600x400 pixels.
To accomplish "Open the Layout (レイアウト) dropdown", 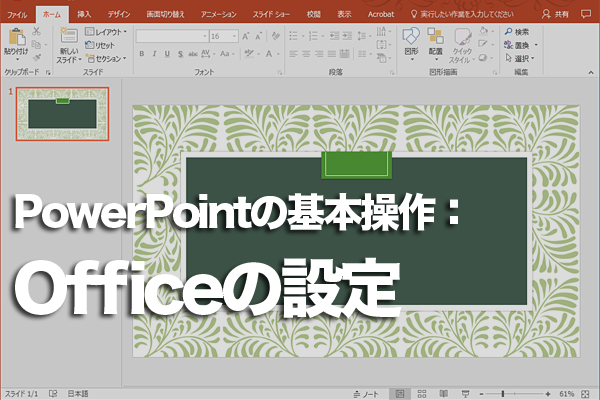I will [106, 32].
